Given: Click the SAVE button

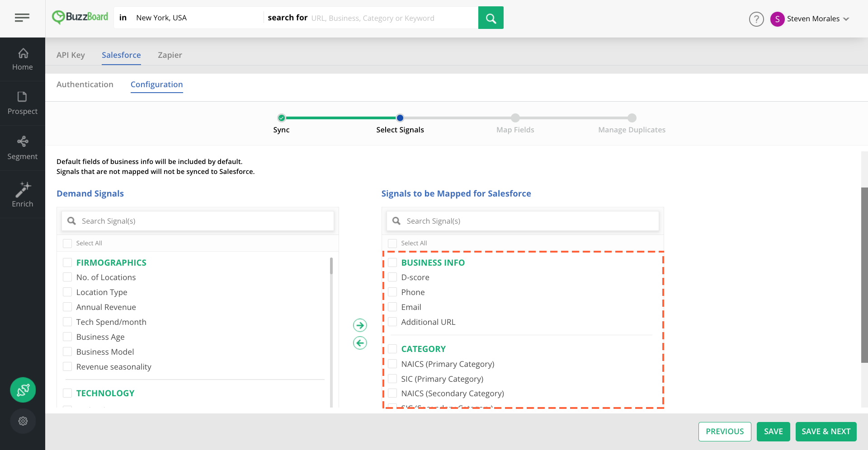Looking at the screenshot, I should click(773, 431).
